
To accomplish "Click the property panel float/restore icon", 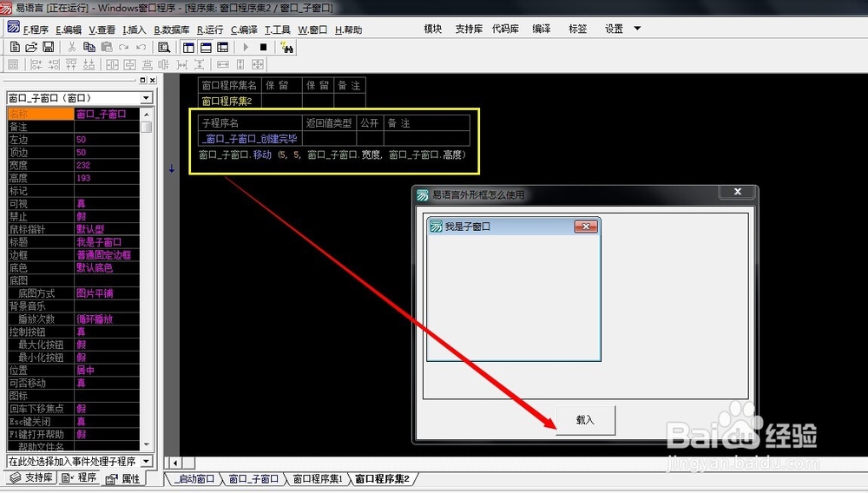I will (142, 80).
